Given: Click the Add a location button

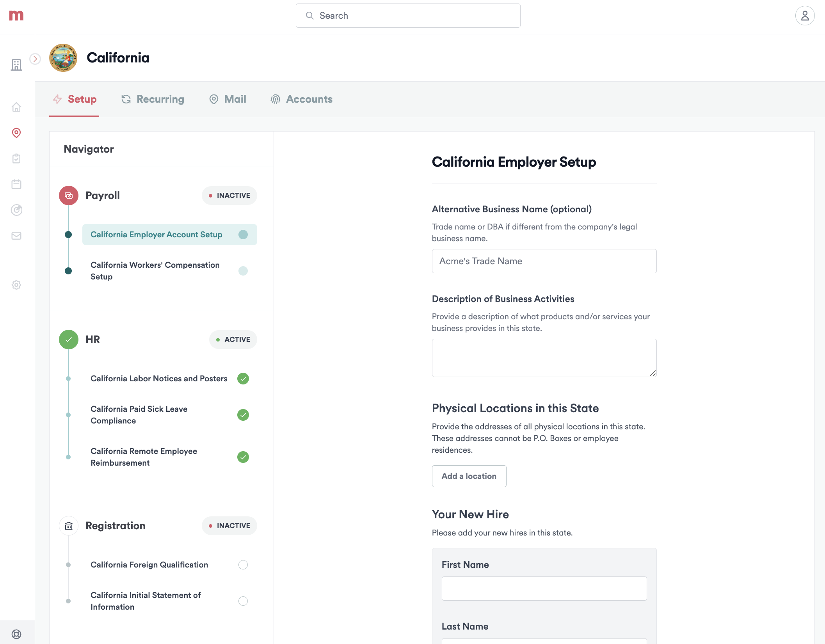Looking at the screenshot, I should coord(469,476).
